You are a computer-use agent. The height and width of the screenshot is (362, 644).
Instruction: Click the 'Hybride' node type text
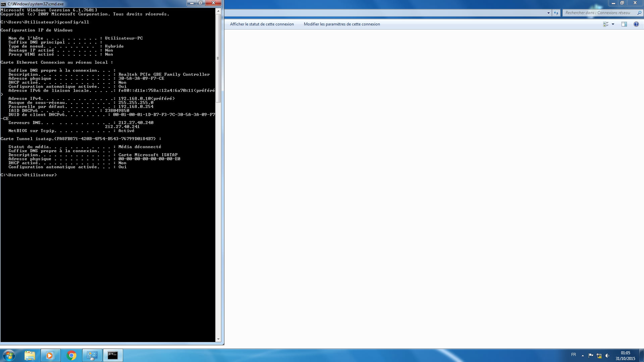(114, 46)
